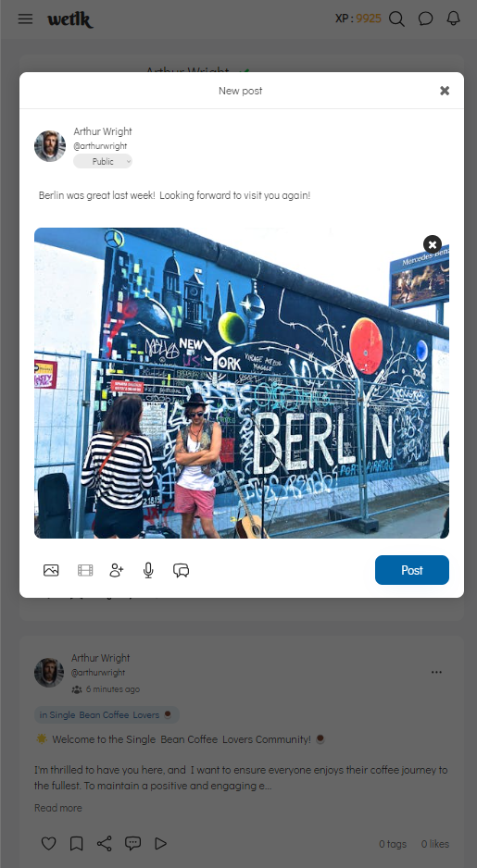The height and width of the screenshot is (868, 477).
Task: Share the coffee community post
Action: (x=104, y=844)
